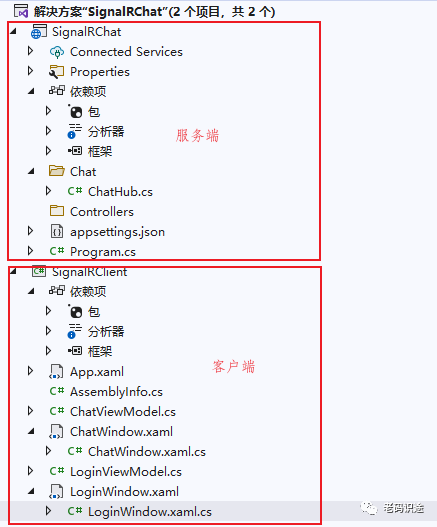
Task: Click the JSON file icon of appsettings.json
Action: coord(57,232)
